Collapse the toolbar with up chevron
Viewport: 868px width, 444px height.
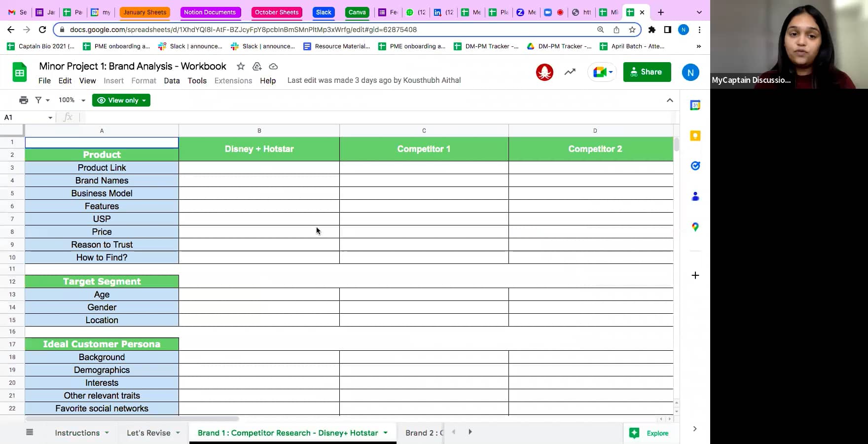(x=670, y=100)
